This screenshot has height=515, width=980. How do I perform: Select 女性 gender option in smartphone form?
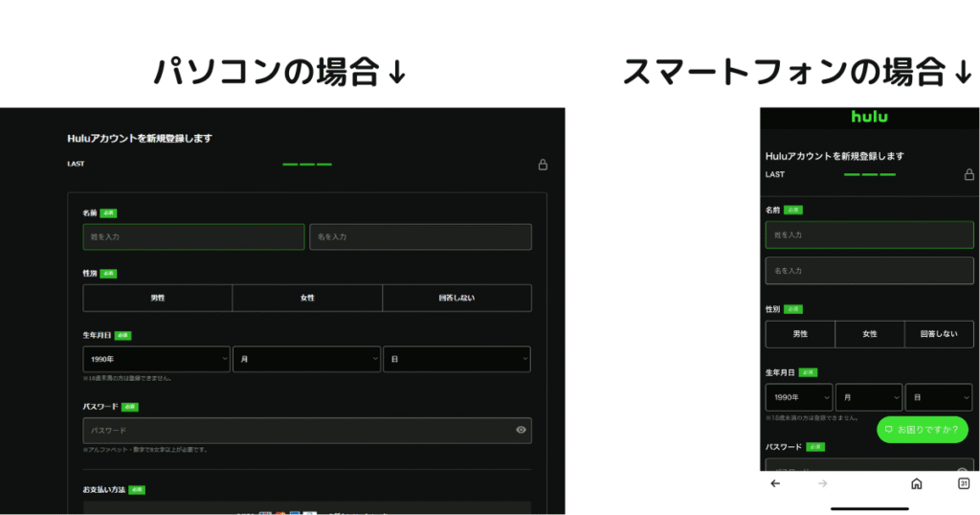(869, 334)
